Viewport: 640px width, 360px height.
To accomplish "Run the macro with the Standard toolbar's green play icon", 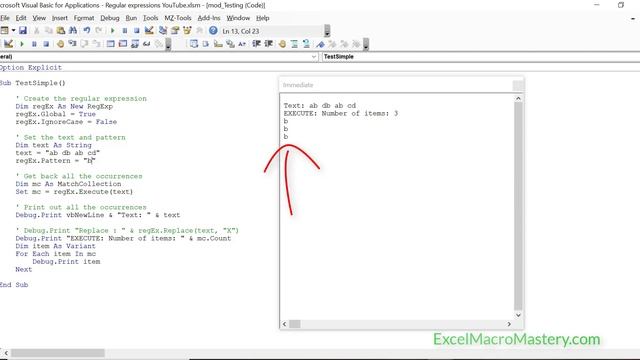I will tap(113, 31).
